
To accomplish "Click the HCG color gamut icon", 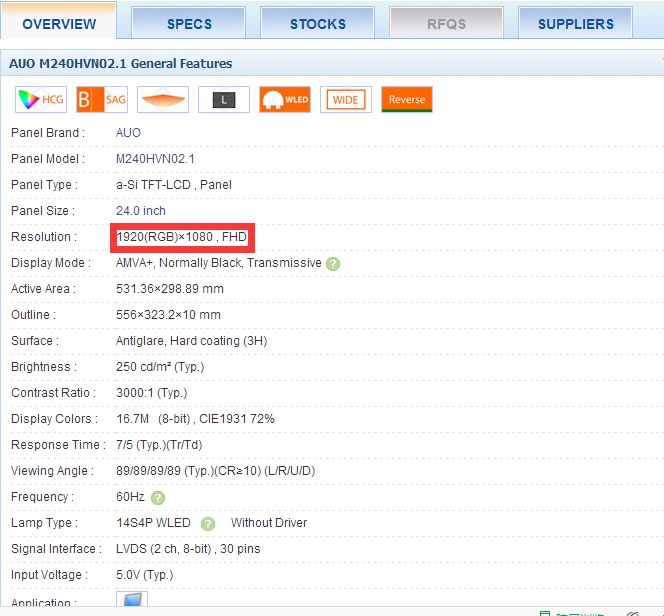I will [x=41, y=99].
